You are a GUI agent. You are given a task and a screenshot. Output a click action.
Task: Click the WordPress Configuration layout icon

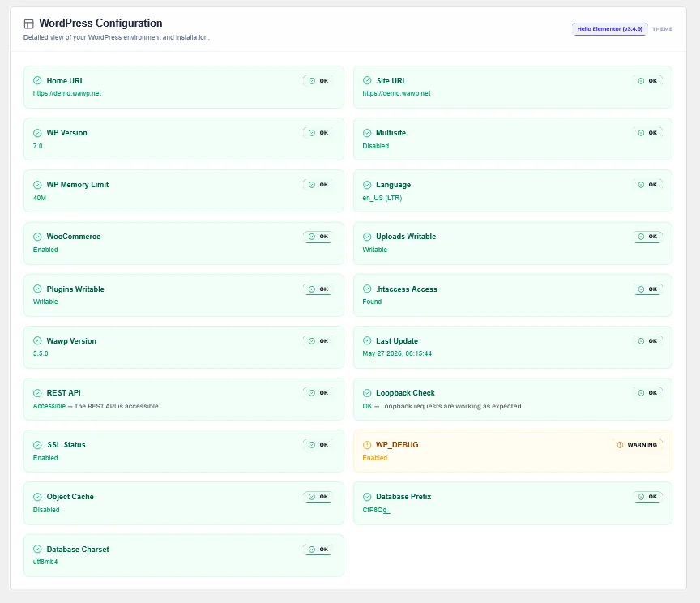pyautogui.click(x=28, y=24)
